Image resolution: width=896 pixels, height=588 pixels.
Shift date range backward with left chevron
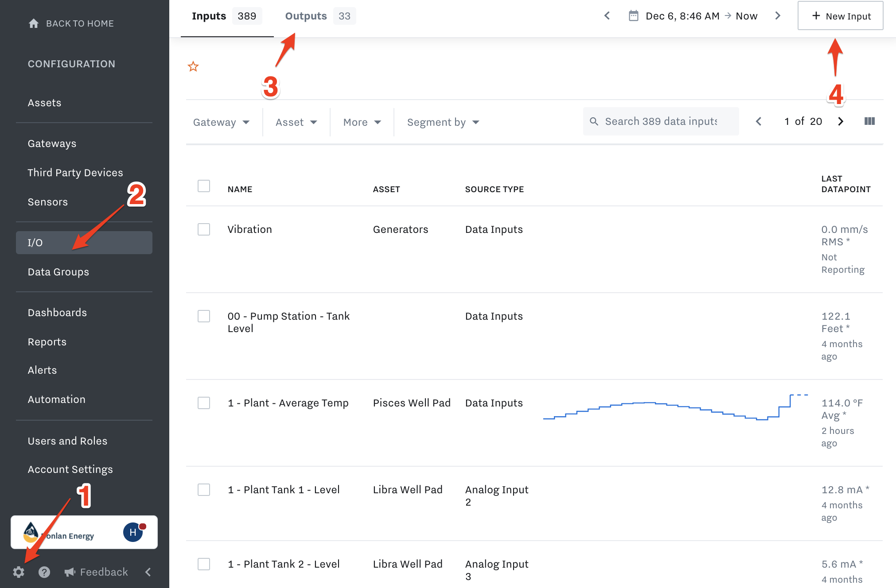[607, 16]
